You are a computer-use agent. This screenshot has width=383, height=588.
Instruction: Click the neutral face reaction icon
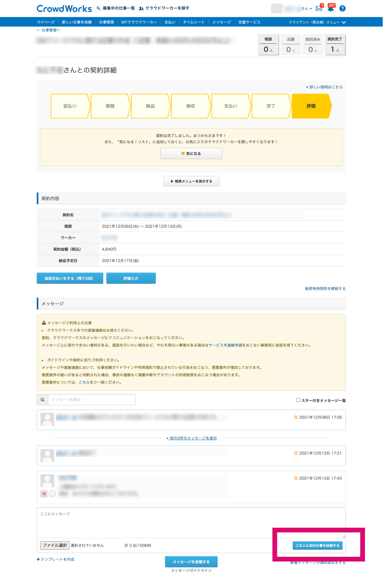[x=52, y=494]
